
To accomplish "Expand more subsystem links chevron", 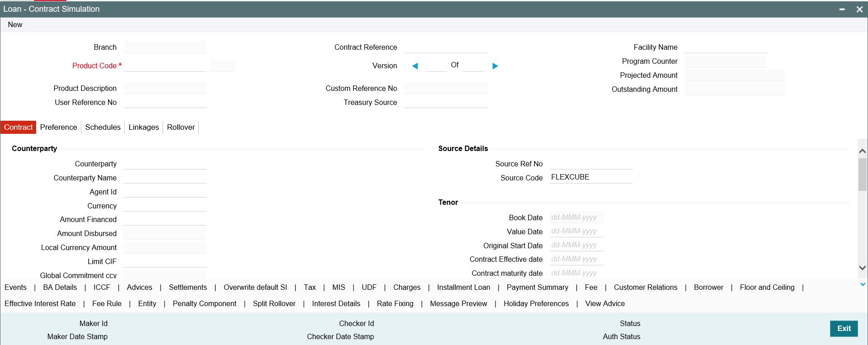I will pos(863,284).
